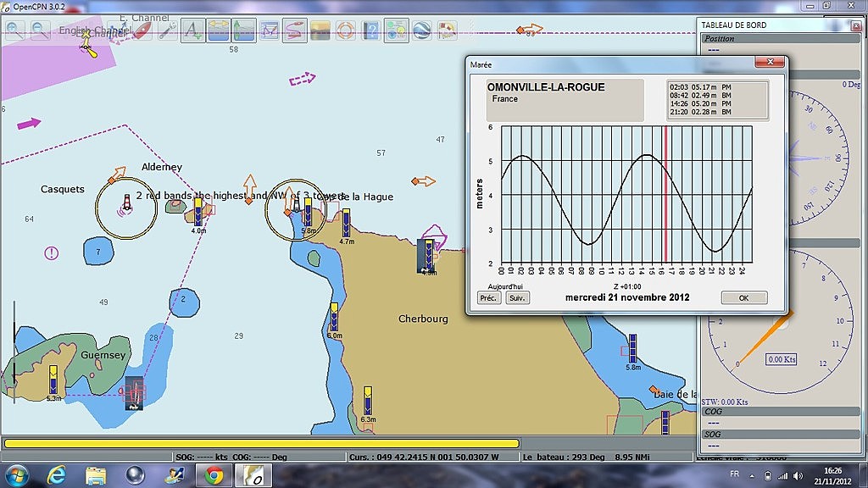Drop a man overboard lifebuoy mark
The height and width of the screenshot is (488, 868).
346,30
